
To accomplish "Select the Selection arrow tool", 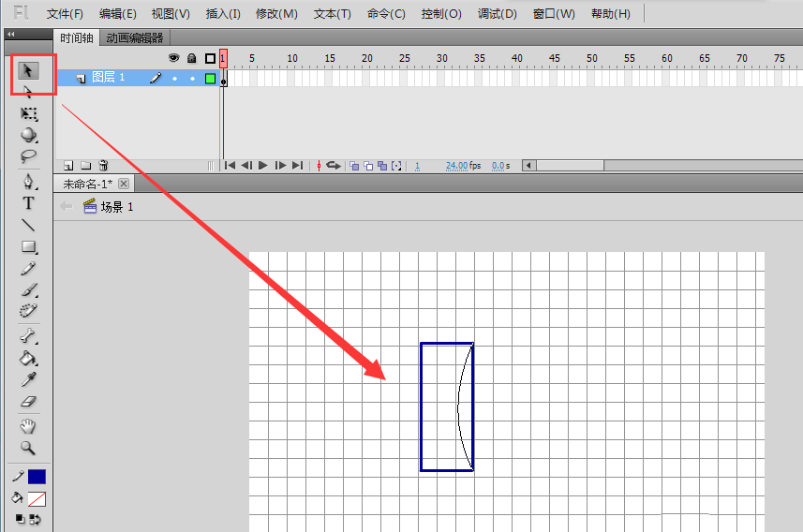I will (28, 70).
